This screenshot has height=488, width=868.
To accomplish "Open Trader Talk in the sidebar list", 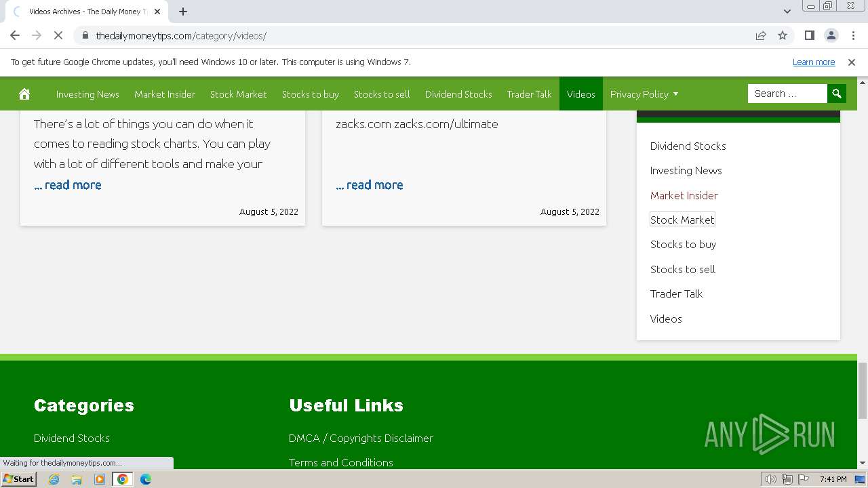I will [676, 293].
